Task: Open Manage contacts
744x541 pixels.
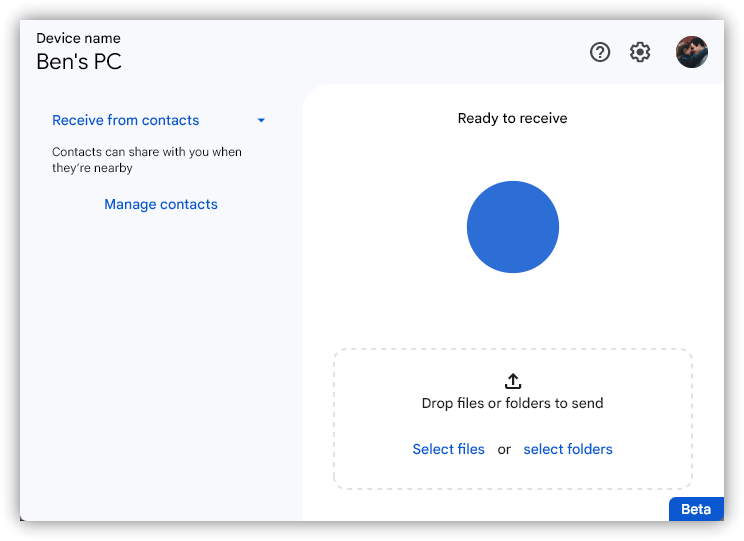Action: pos(161,204)
